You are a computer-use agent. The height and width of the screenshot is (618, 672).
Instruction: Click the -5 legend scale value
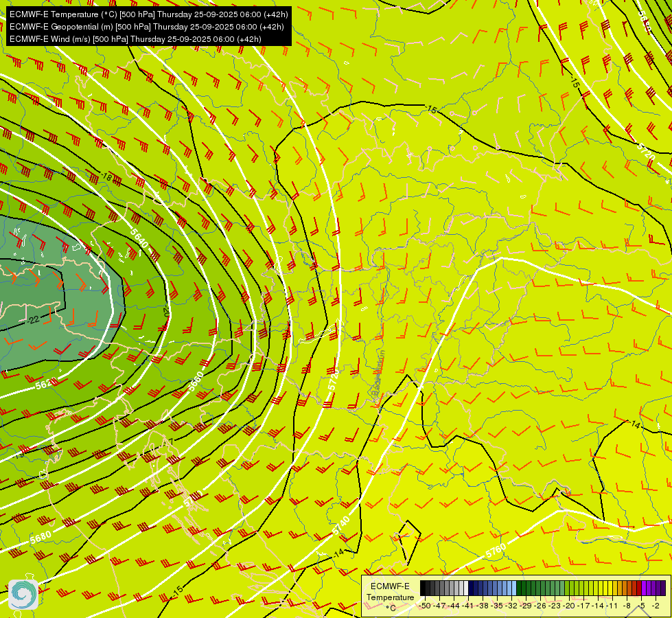click(x=642, y=606)
